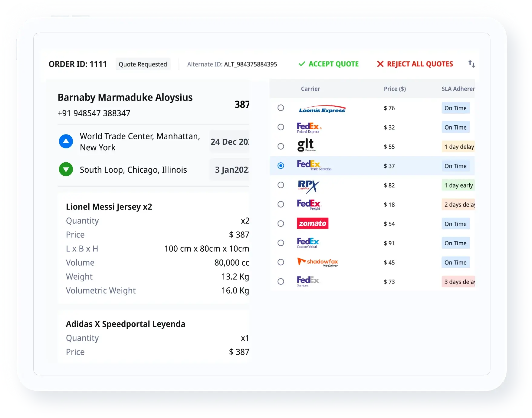Click the blue pickup location arrow icon
Viewport: 532px width, 418px height.
66,141
